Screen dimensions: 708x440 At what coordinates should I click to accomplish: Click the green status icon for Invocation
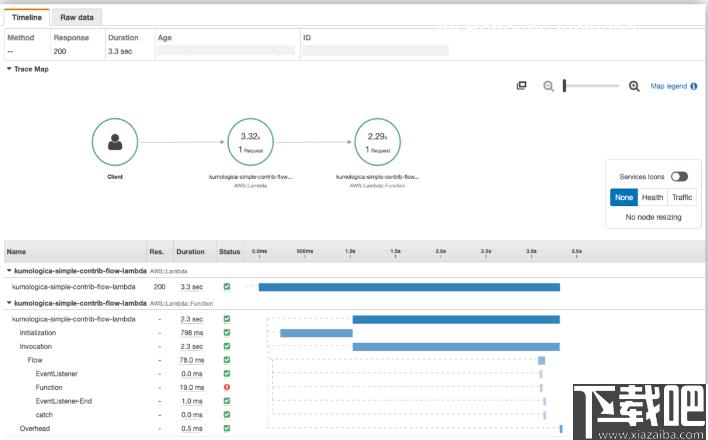tap(227, 346)
